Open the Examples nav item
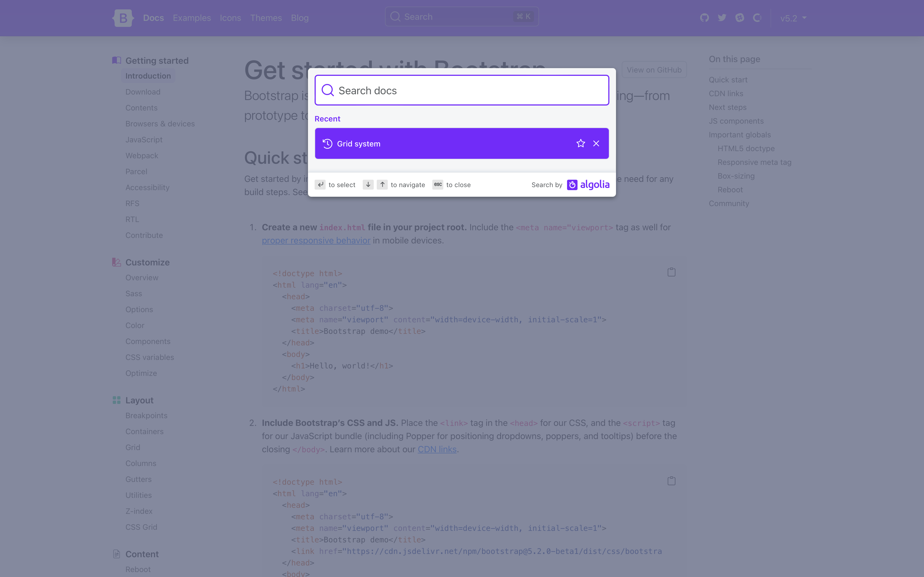Viewport: 924px width, 577px height. (x=192, y=18)
